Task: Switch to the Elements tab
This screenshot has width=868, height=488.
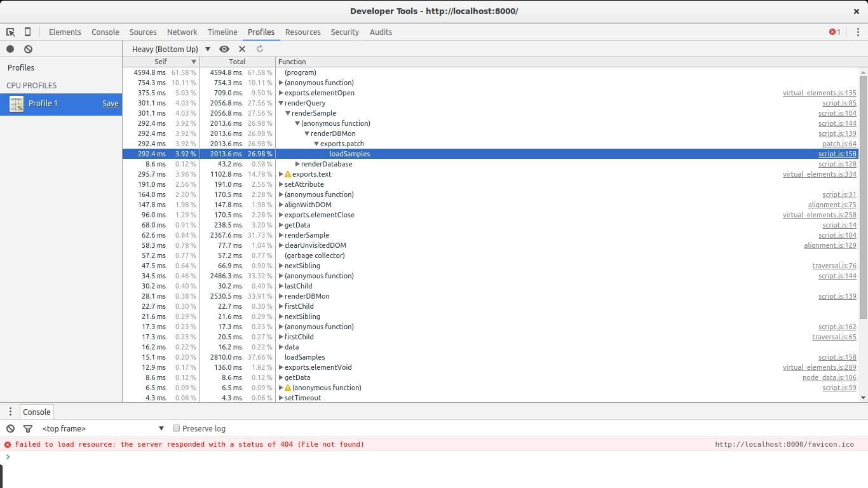Action: [x=65, y=32]
